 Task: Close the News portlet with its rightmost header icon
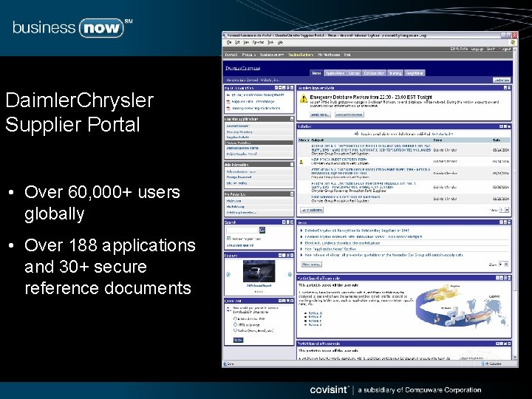509,222
